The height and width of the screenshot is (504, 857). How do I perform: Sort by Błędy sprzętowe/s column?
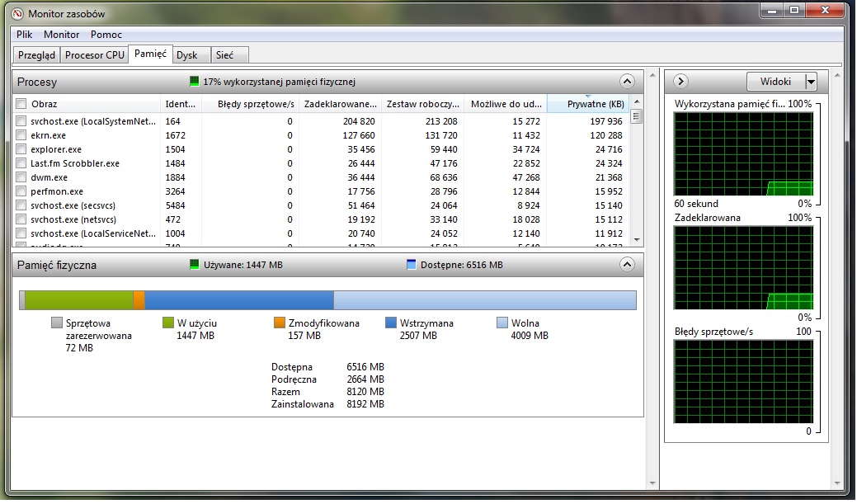pos(251,104)
